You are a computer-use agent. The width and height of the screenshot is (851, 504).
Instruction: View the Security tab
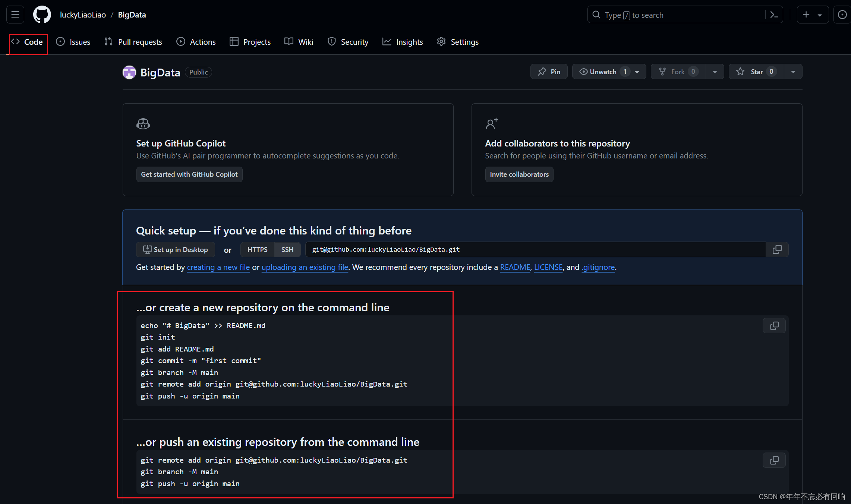[348, 42]
